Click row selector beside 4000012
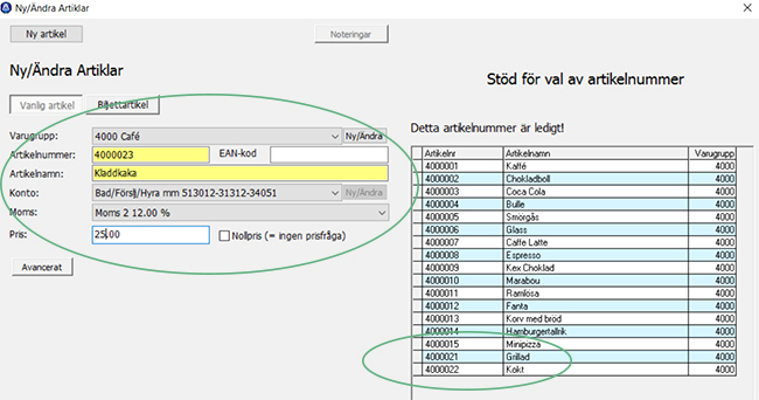Screen dimensions: 759x400 pos(417,306)
